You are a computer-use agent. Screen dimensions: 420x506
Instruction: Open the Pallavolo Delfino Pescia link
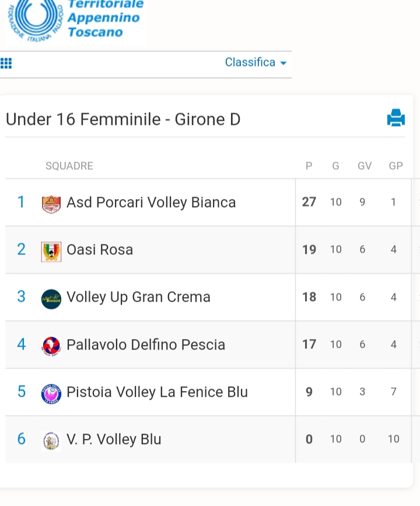tap(146, 345)
